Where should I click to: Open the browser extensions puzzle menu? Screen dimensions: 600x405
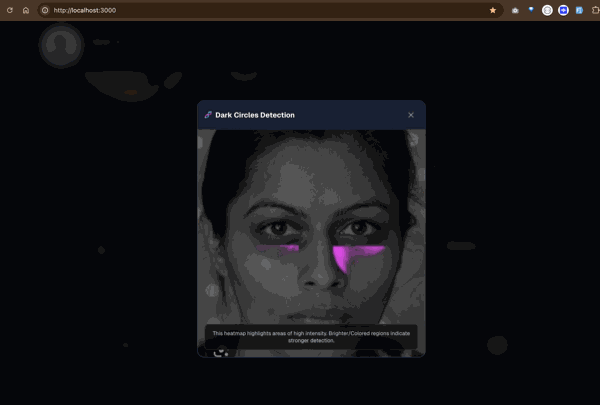[x=595, y=10]
